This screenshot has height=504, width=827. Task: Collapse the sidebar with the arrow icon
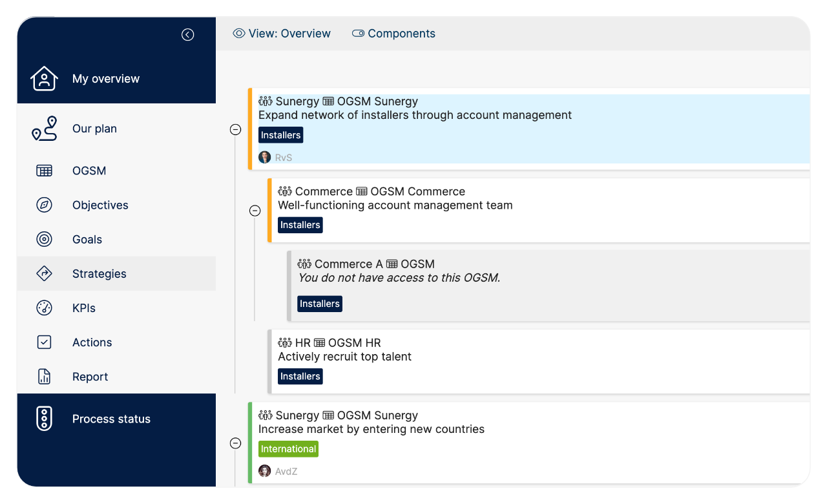pyautogui.click(x=187, y=35)
